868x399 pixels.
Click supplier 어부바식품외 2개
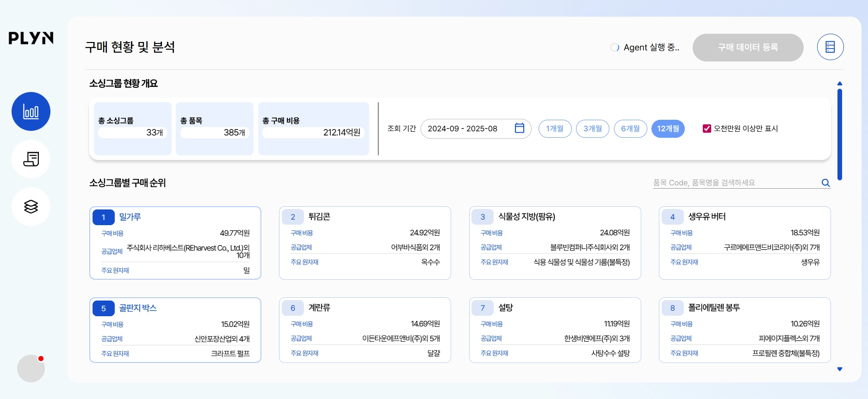click(x=415, y=247)
